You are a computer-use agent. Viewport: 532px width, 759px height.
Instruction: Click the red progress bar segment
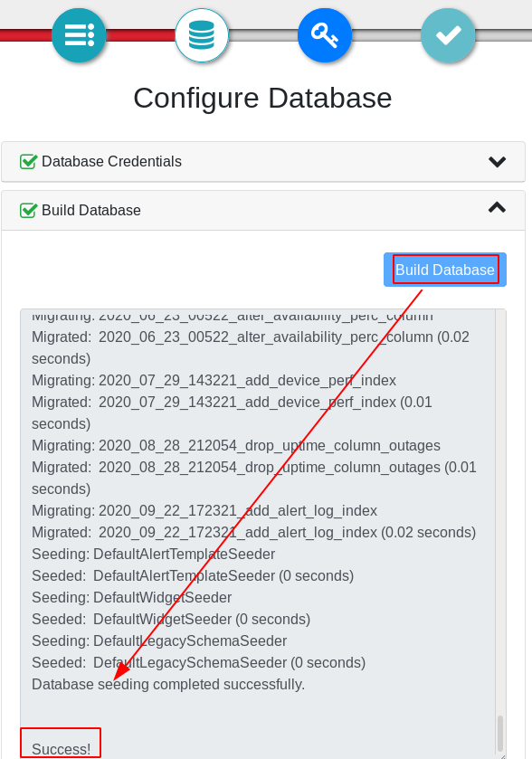coord(140,35)
